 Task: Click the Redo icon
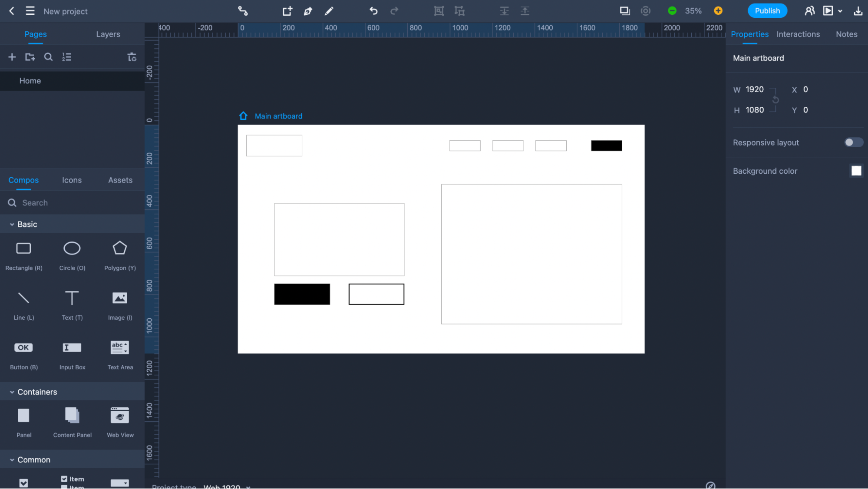point(394,11)
